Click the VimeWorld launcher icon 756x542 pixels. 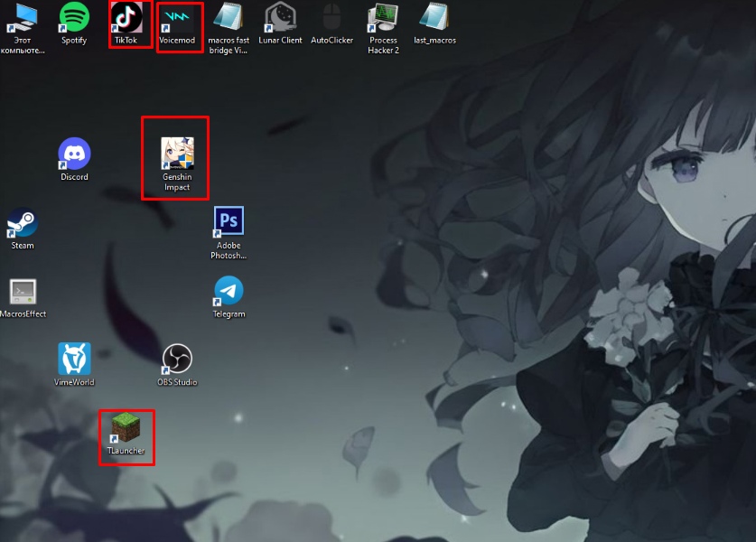[74, 359]
